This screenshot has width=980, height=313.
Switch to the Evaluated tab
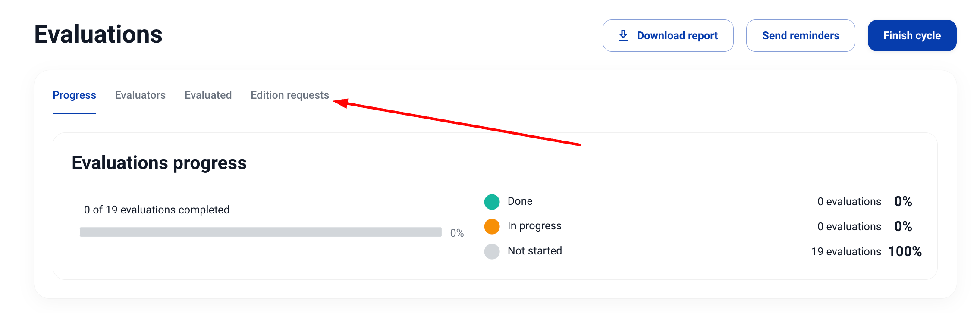pos(208,95)
